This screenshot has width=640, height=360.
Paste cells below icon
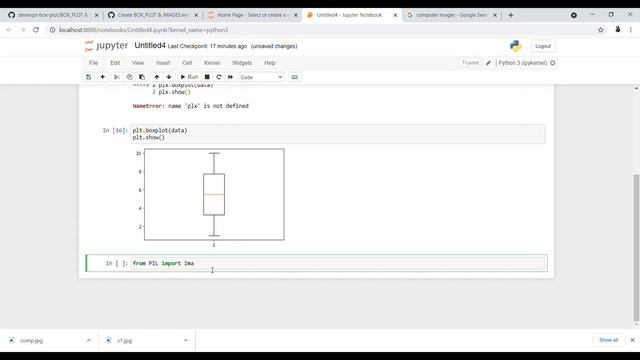pos(142,77)
